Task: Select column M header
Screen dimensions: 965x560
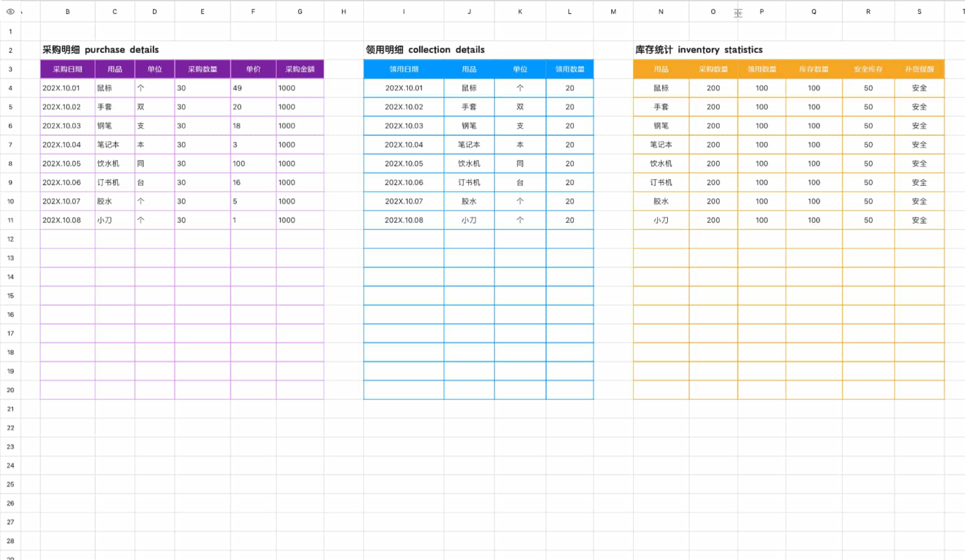Action: point(613,12)
